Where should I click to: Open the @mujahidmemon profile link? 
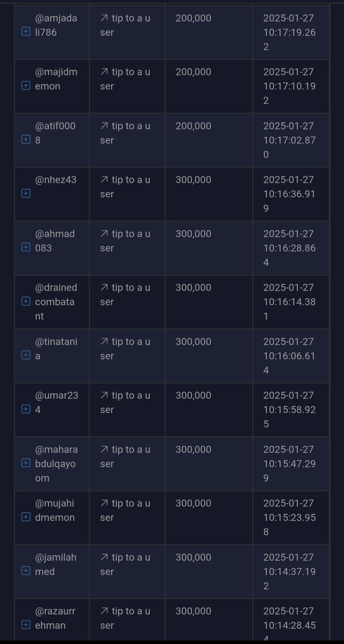pos(55,510)
